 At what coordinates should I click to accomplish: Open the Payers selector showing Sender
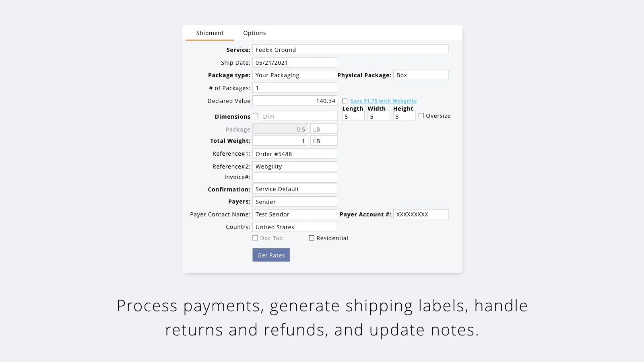(x=295, y=202)
